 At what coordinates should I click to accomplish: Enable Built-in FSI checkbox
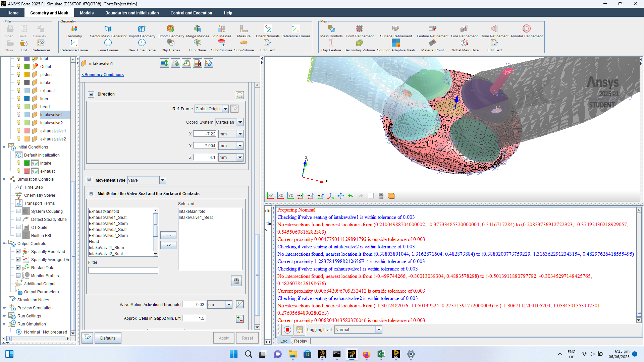[x=18, y=235]
